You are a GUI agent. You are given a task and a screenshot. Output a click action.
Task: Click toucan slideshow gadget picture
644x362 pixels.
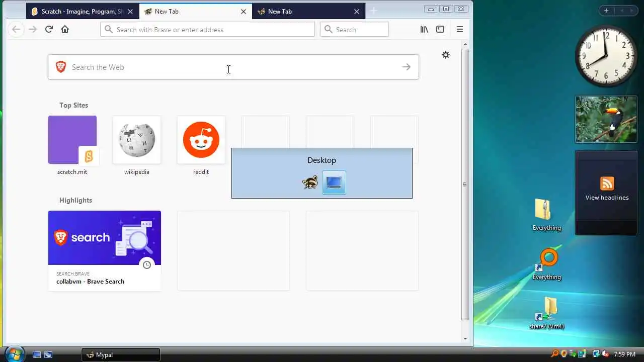tap(606, 119)
